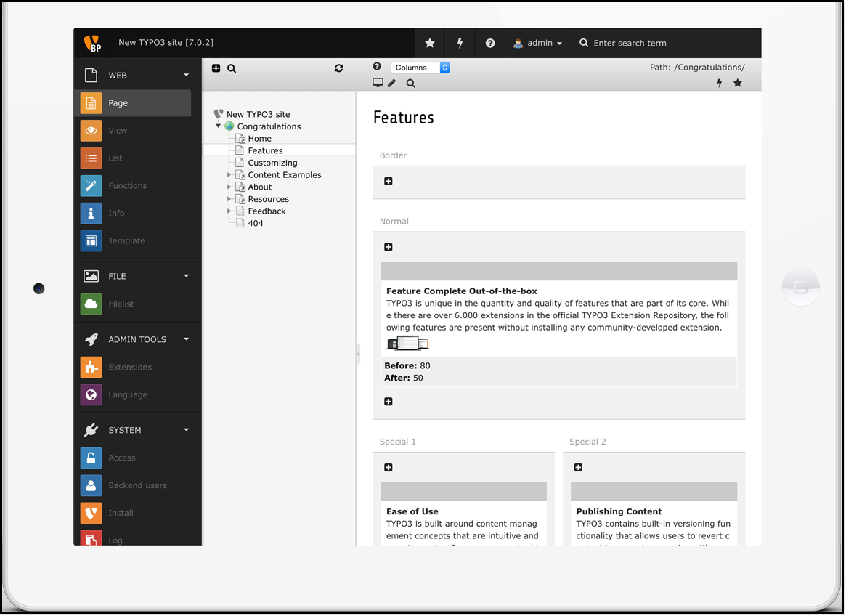Open the Filelist module
This screenshot has height=616, width=846.
(121, 304)
